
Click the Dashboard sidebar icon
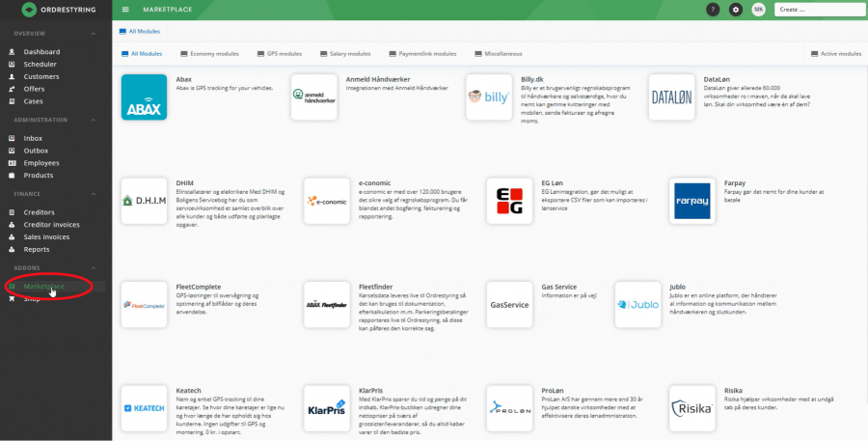[x=12, y=51]
